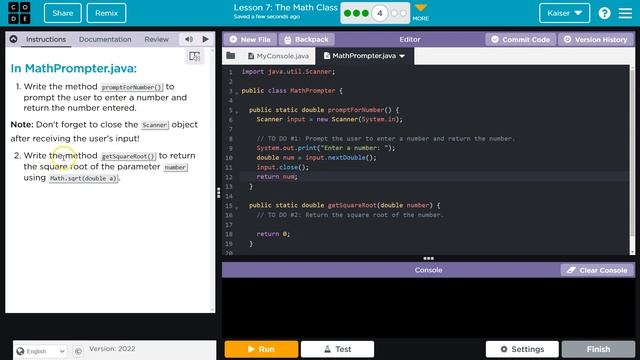Viewport: 640px width, 360px height.
Task: Collapse the instructions panel with the arrow icon
Action: point(13,39)
